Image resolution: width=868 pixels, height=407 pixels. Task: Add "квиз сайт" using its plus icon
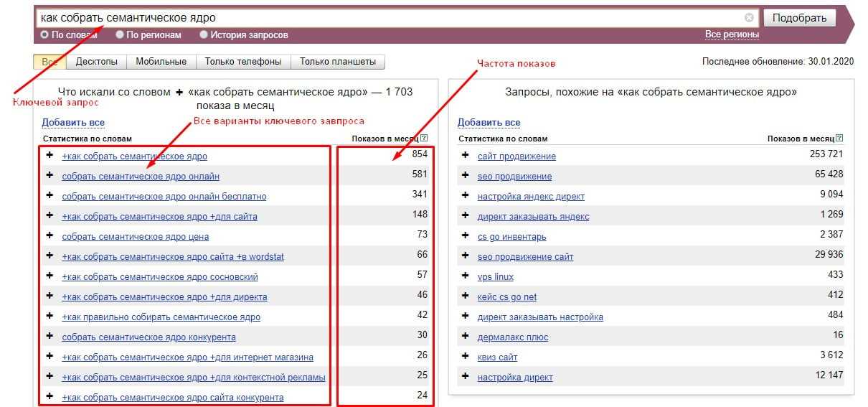[x=466, y=356]
